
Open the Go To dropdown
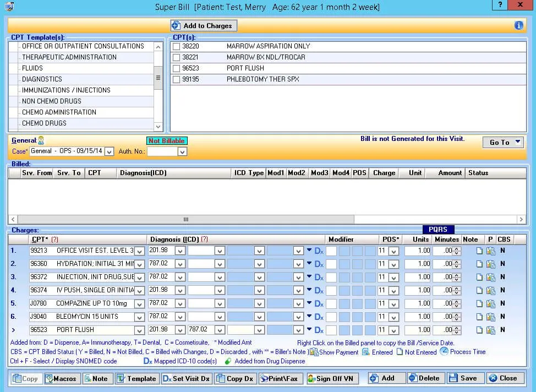[x=503, y=142]
